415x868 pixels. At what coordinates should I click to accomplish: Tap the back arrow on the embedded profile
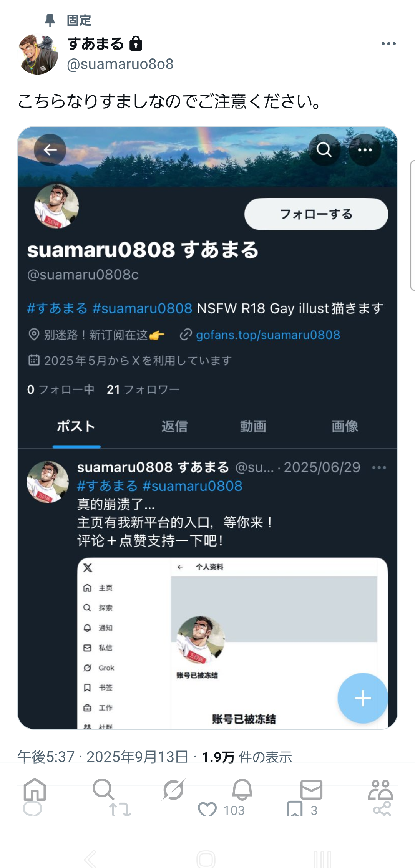coord(50,150)
